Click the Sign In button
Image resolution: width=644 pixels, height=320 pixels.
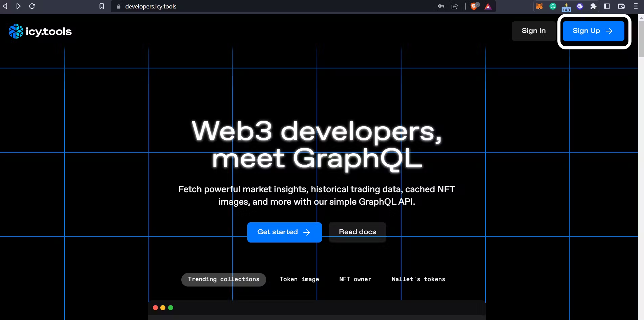coord(533,31)
